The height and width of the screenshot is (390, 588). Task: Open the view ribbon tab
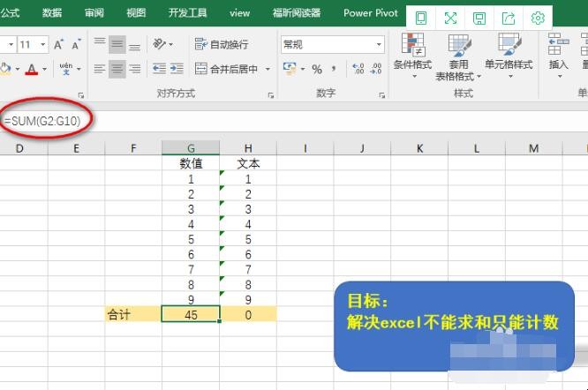pyautogui.click(x=239, y=13)
